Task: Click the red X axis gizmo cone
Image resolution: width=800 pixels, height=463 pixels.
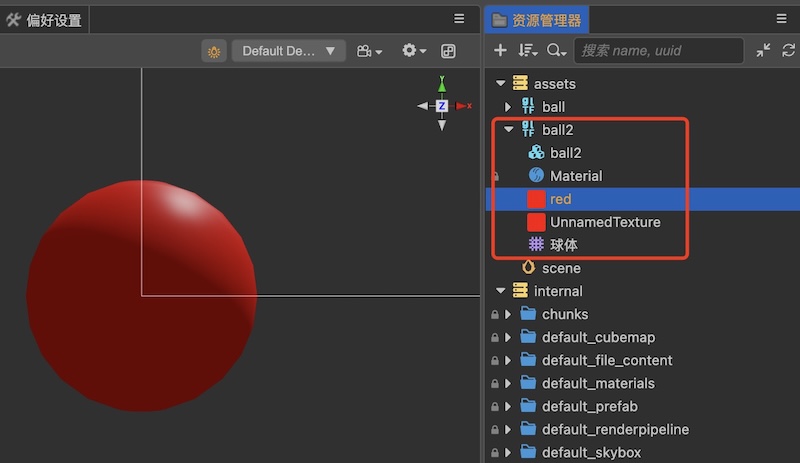Action: click(x=463, y=106)
